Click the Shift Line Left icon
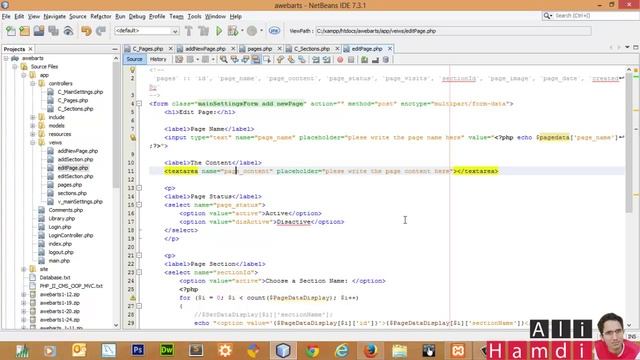640x360 pixels. 316,60
